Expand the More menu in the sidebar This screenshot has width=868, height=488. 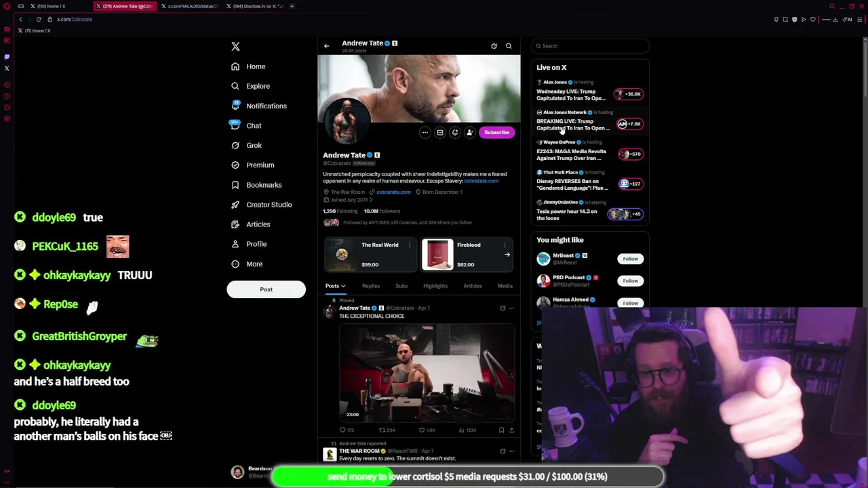(247, 264)
